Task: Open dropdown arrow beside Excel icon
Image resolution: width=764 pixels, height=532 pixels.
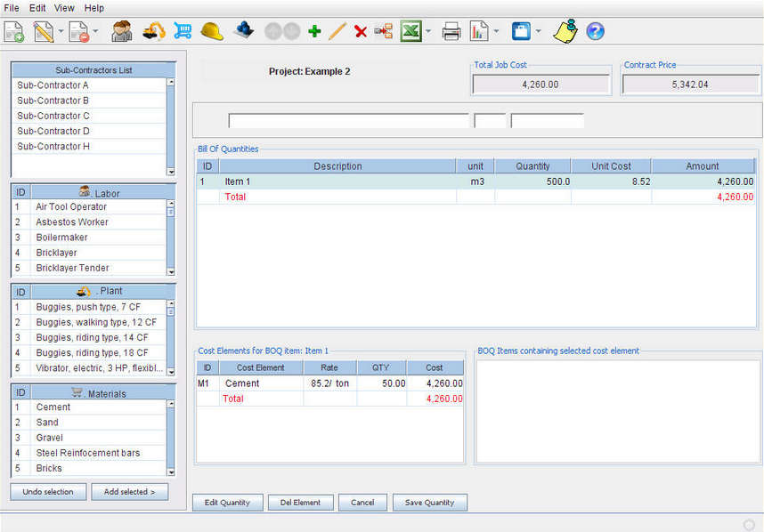Action: [428, 32]
